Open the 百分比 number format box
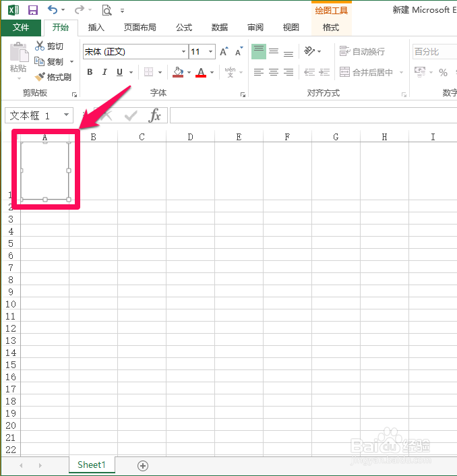 pos(435,52)
